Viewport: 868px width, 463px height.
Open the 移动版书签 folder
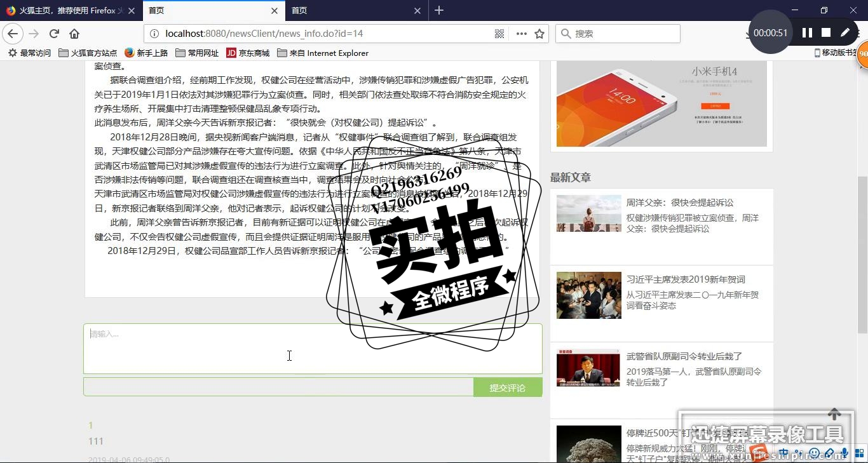tap(836, 53)
